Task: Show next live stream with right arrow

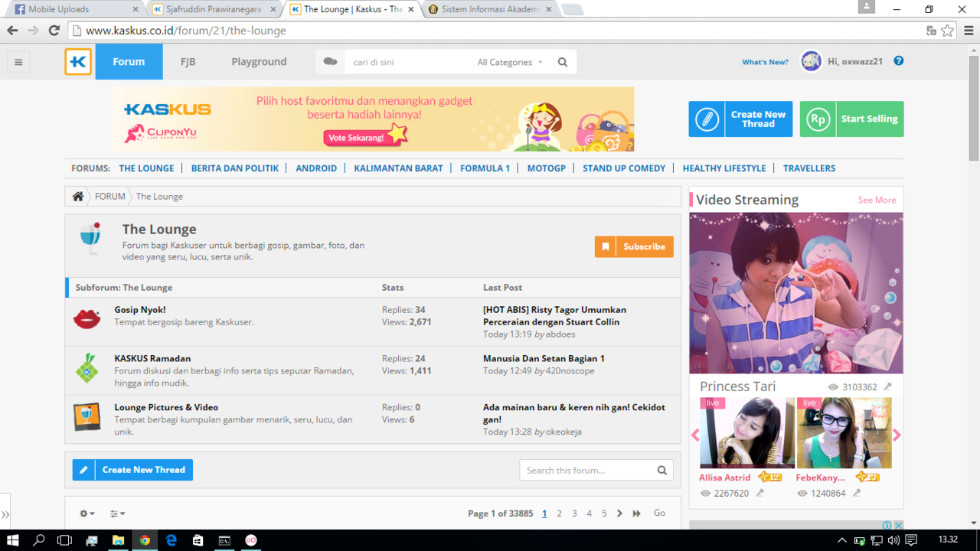Action: [x=897, y=435]
